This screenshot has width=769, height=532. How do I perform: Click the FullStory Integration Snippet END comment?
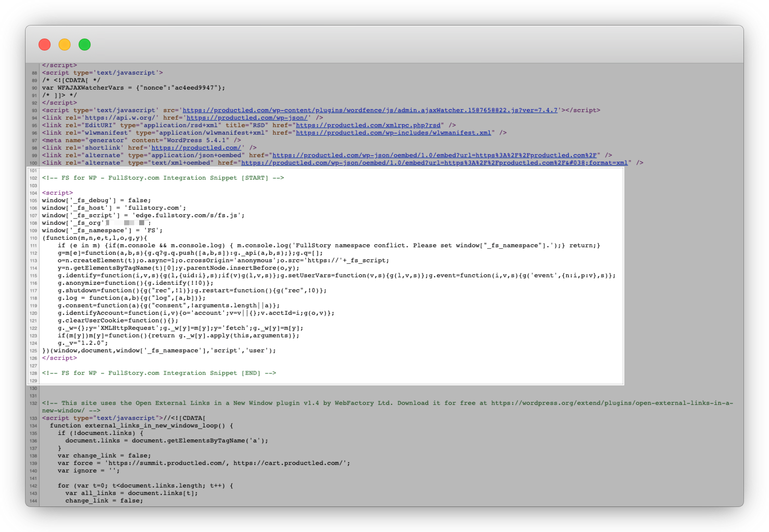(x=159, y=373)
